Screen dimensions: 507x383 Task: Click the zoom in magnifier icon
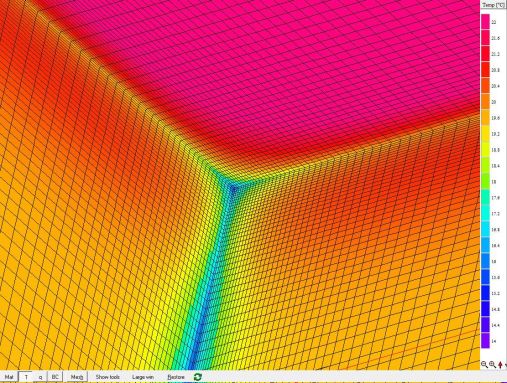492,364
